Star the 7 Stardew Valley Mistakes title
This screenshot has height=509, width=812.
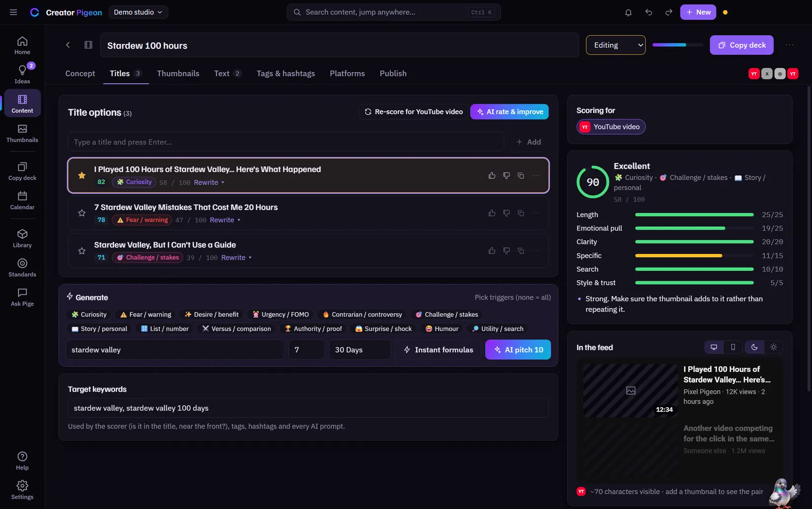pos(82,213)
